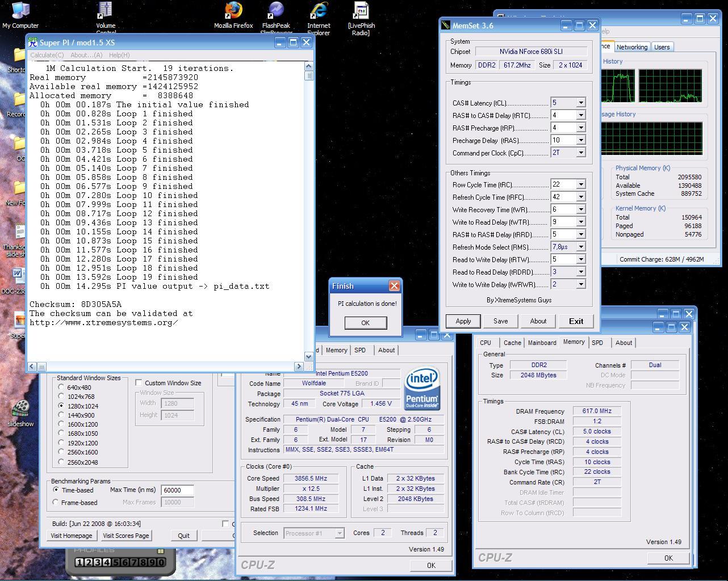
Task: Click the Intel Pentium logo in CPU-Z
Action: pyautogui.click(x=422, y=389)
